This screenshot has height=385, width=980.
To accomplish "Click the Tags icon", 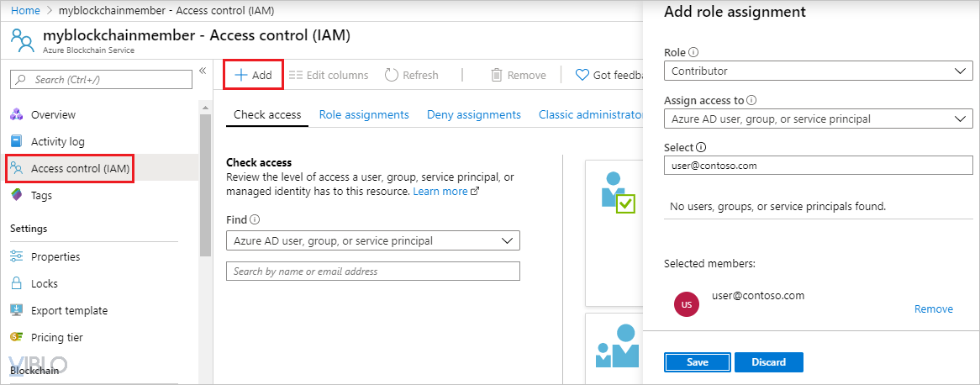I will [16, 195].
